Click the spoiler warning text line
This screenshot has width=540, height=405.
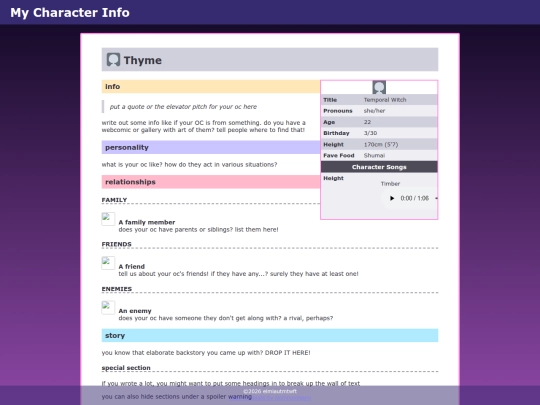tap(177, 396)
